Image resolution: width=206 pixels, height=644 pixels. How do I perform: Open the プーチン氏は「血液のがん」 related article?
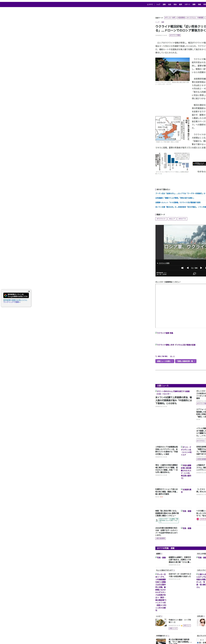point(180,194)
